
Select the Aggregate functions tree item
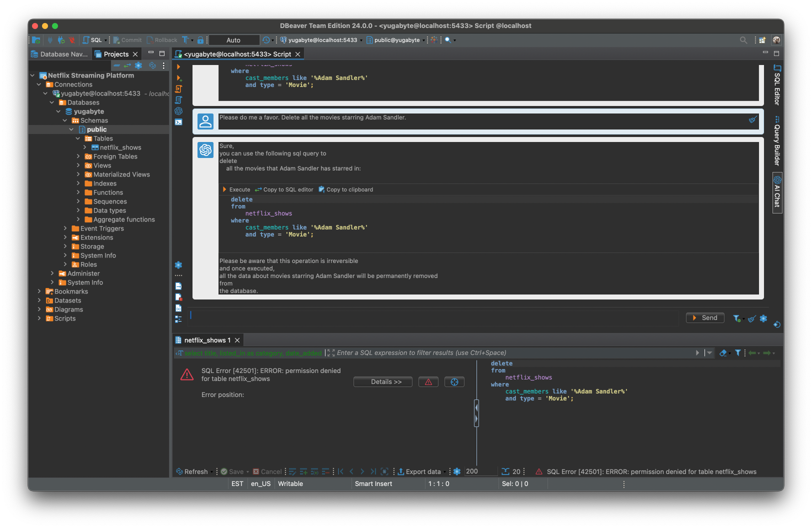(x=124, y=219)
